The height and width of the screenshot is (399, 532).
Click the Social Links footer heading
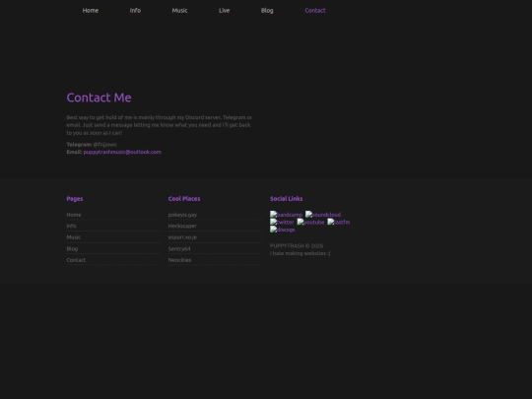[287, 199]
